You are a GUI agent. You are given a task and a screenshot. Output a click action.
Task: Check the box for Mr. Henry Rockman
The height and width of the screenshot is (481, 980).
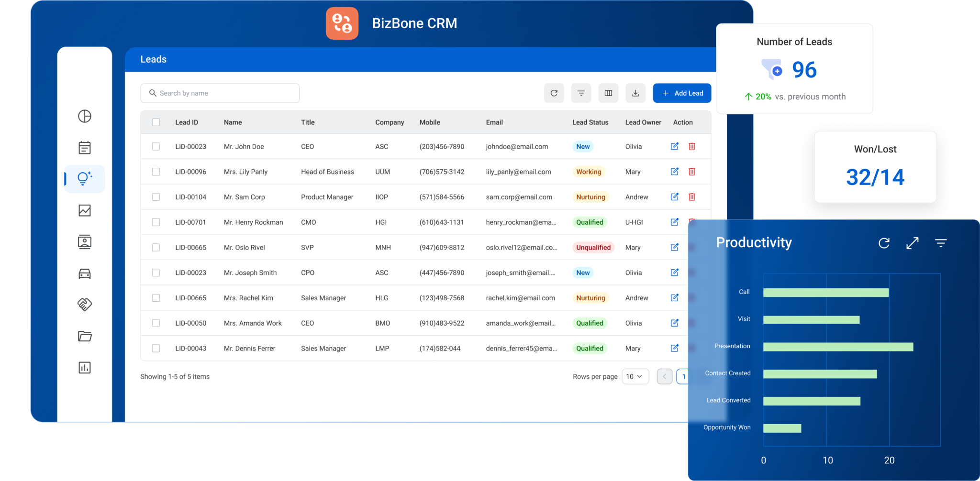(x=156, y=222)
